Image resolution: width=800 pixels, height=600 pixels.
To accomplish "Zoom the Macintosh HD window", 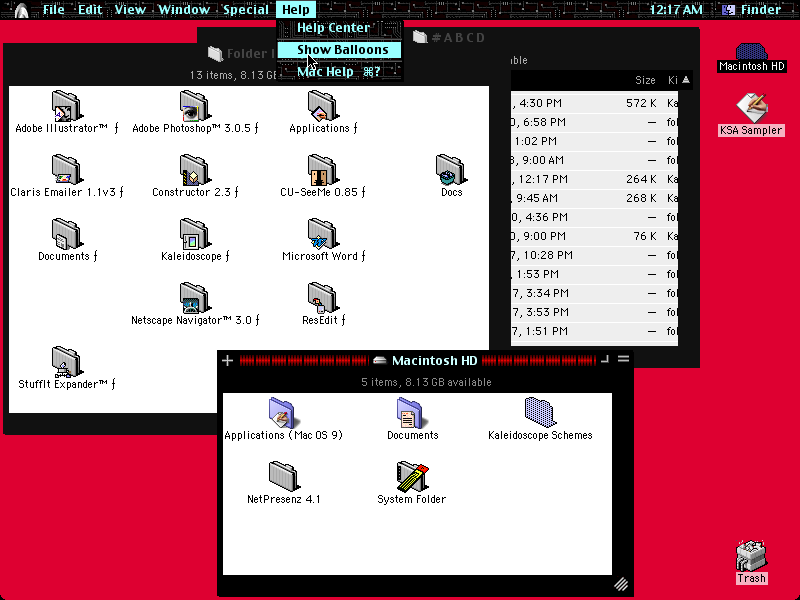I will 605,360.
